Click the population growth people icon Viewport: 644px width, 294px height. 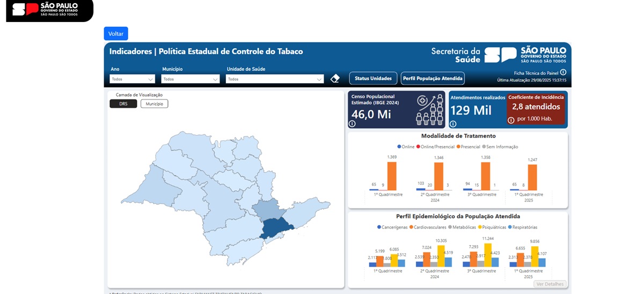pos(430,110)
